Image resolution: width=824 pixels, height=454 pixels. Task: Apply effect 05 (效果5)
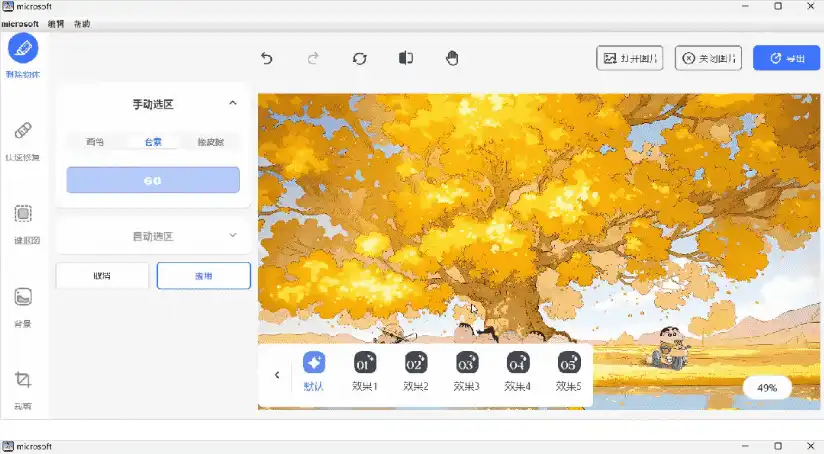tap(569, 372)
